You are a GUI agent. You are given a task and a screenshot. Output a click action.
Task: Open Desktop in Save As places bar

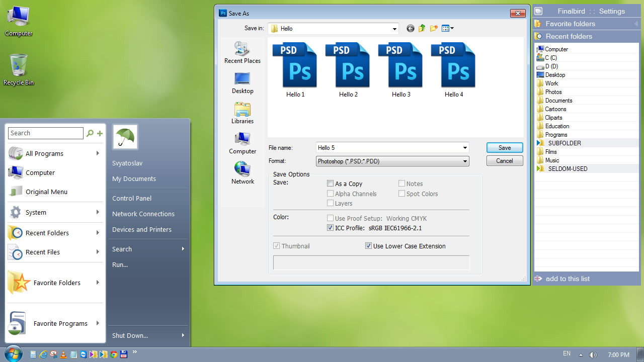(243, 83)
